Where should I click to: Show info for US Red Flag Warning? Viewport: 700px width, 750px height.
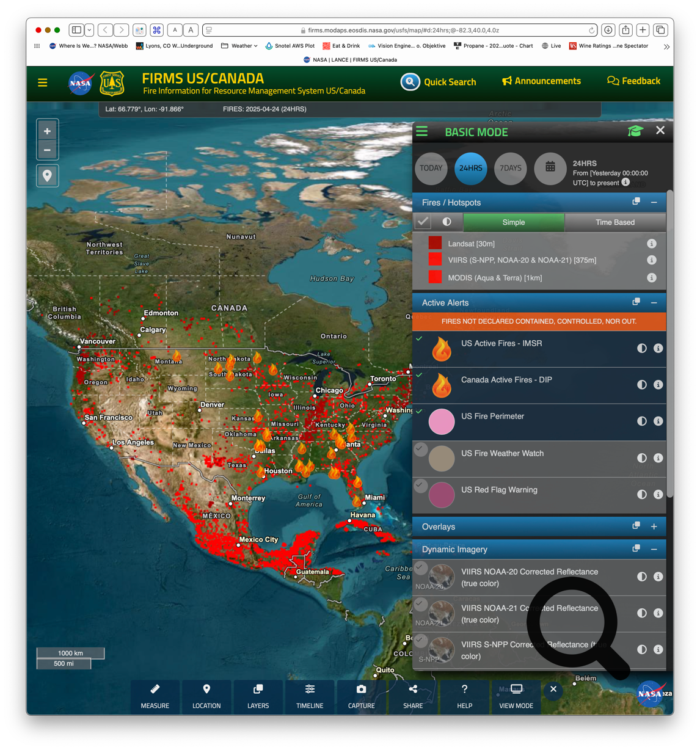(x=658, y=495)
